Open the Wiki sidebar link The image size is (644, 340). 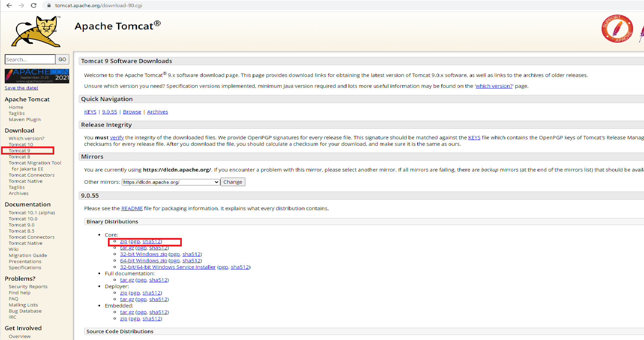pos(14,249)
